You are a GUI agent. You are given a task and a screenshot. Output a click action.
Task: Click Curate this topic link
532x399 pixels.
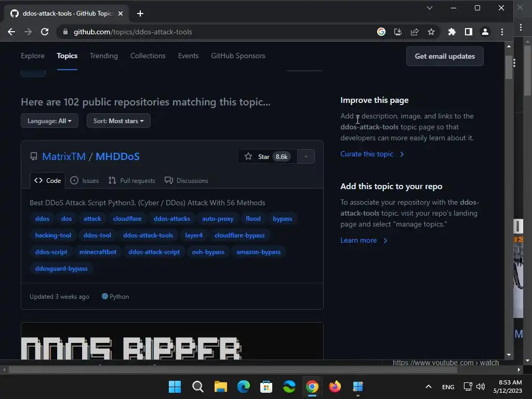(372, 154)
